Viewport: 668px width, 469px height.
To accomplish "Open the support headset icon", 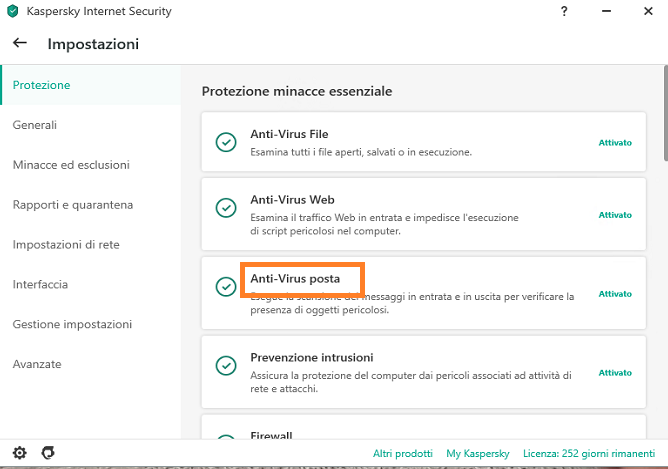I will click(x=48, y=452).
